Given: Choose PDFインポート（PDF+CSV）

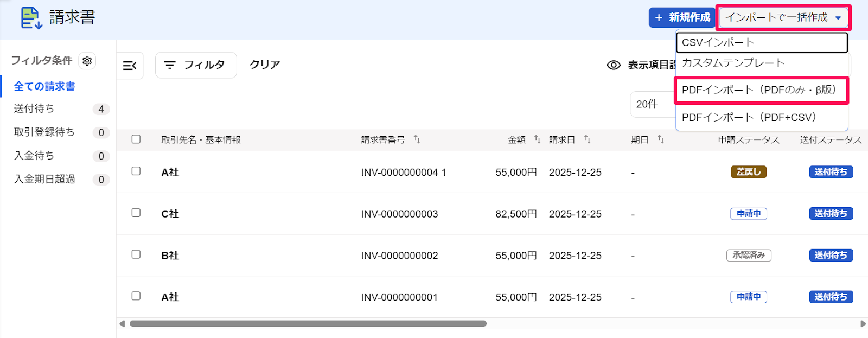Looking at the screenshot, I should click(762, 117).
